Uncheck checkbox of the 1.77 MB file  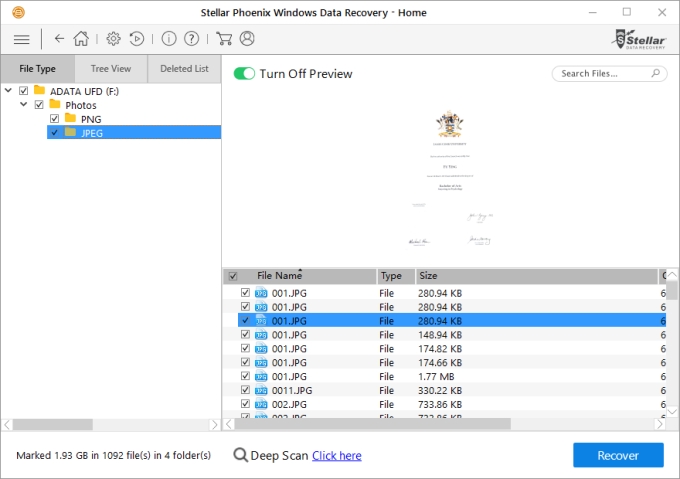click(x=245, y=376)
